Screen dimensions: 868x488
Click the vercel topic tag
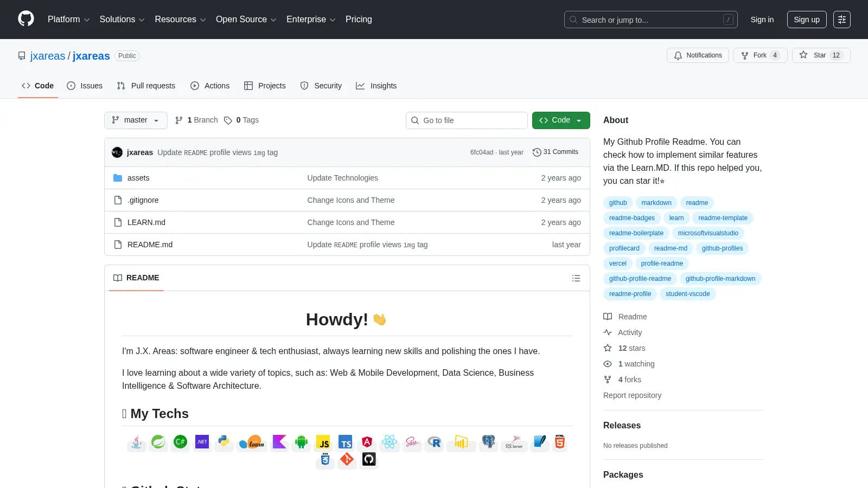(618, 264)
